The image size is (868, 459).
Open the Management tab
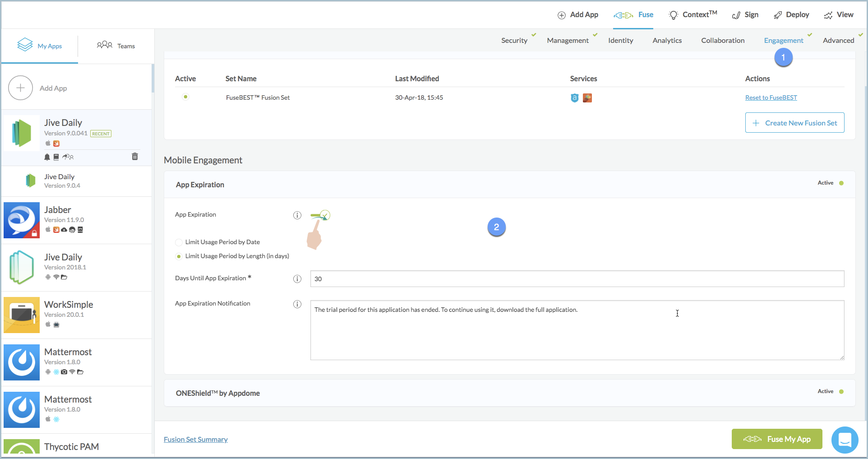(568, 41)
